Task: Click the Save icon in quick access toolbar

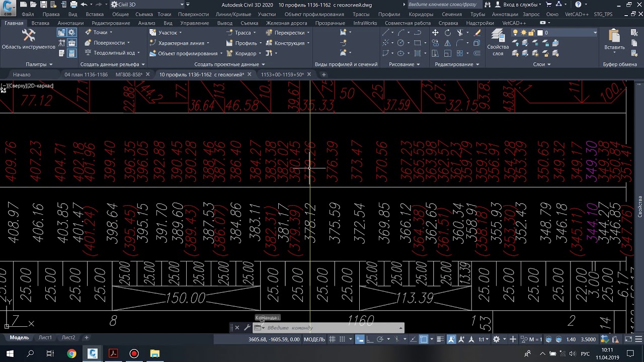Action: [x=44, y=5]
